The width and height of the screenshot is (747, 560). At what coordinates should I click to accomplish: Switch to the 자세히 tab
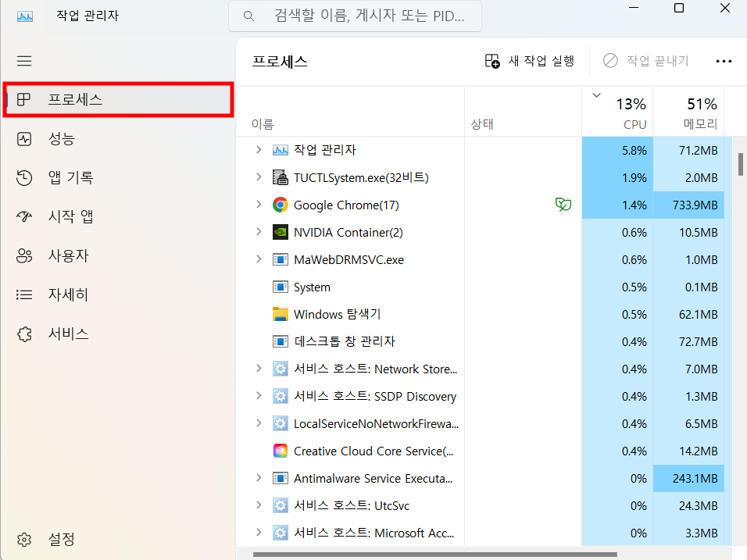click(118, 294)
